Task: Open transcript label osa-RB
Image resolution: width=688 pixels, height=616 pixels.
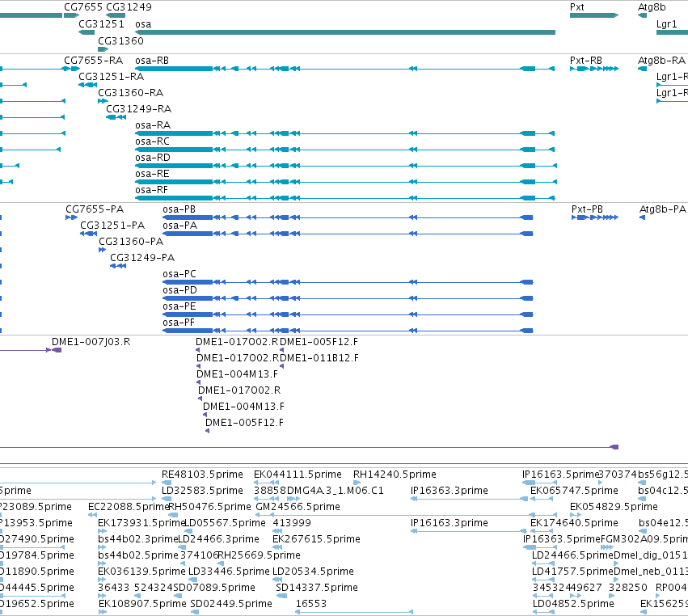Action: 152,61
